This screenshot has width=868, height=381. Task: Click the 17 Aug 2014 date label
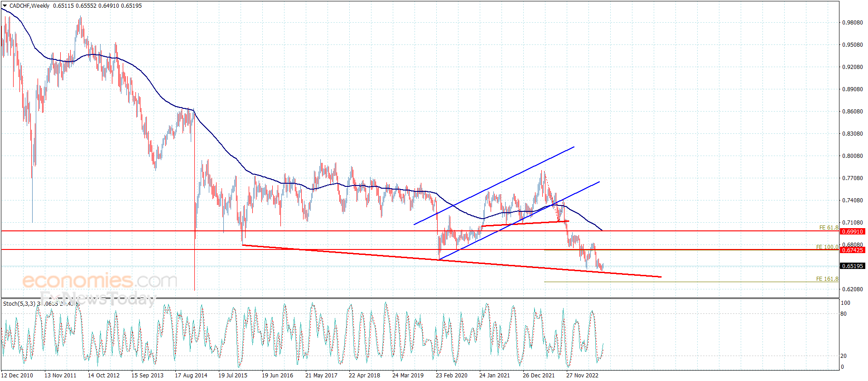click(191, 375)
